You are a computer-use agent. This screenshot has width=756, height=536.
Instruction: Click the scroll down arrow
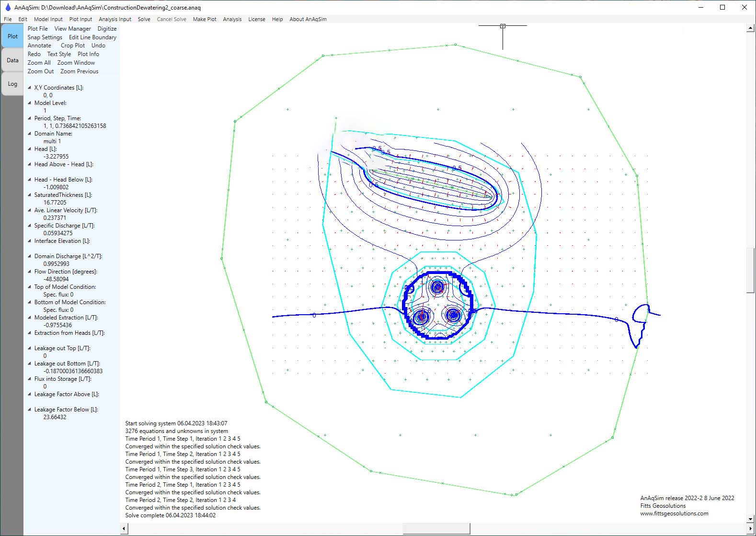click(x=750, y=519)
